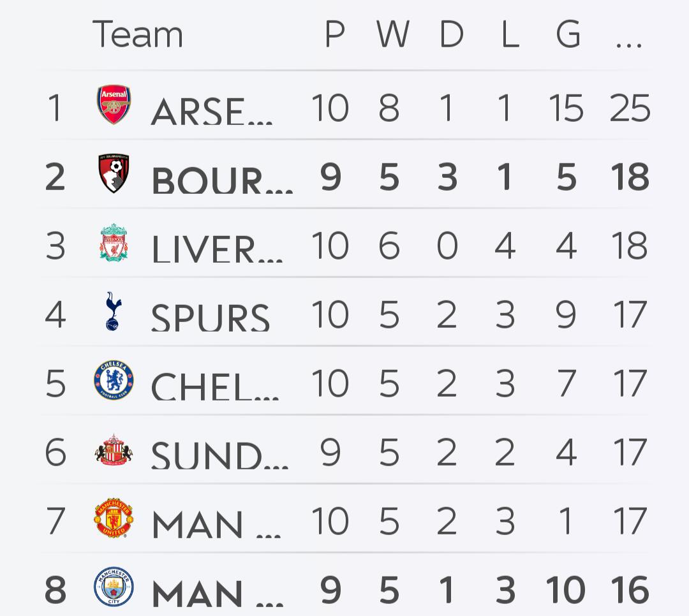Open the BOUR... team name link

click(221, 180)
